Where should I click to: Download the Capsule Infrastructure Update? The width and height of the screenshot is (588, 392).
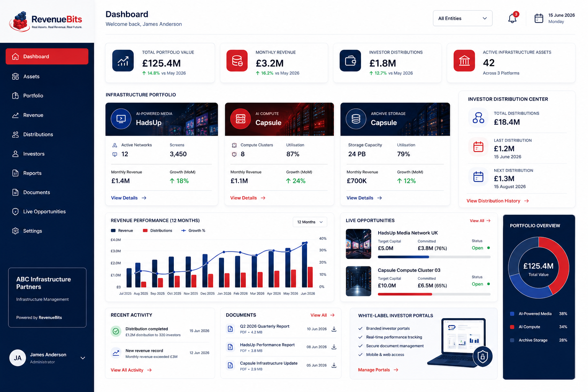click(x=334, y=365)
